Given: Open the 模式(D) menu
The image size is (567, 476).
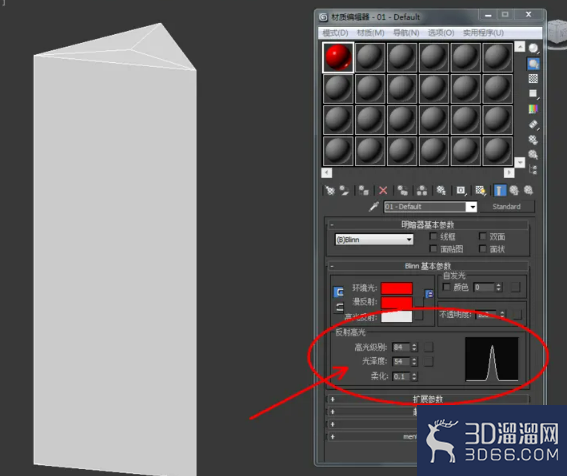Looking at the screenshot, I should [x=335, y=33].
